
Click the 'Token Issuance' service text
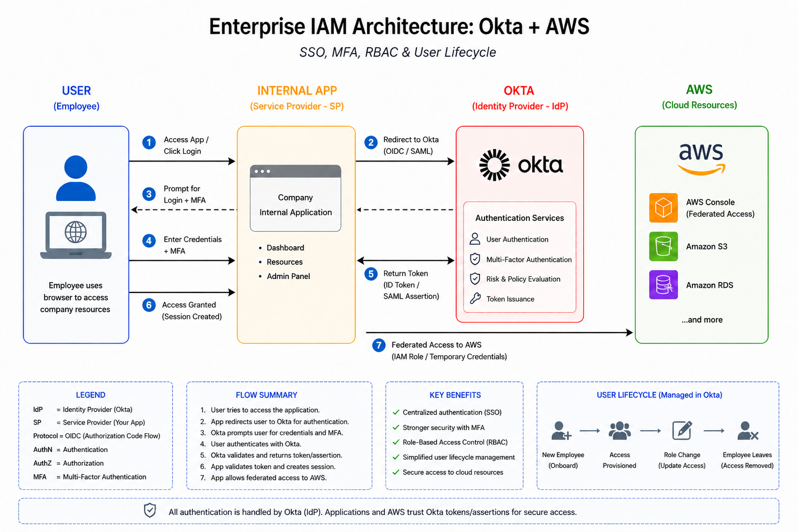(x=510, y=299)
